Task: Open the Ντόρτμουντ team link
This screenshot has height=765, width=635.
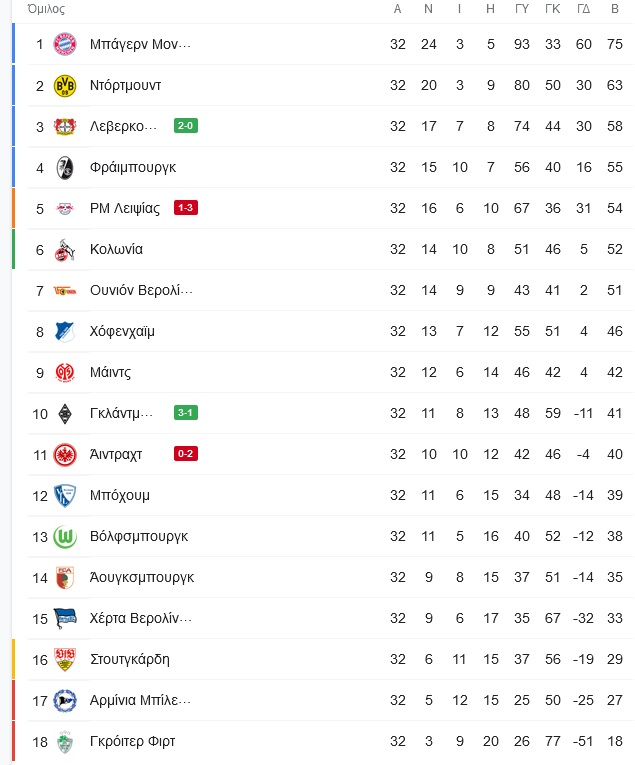Action: pyautogui.click(x=125, y=85)
